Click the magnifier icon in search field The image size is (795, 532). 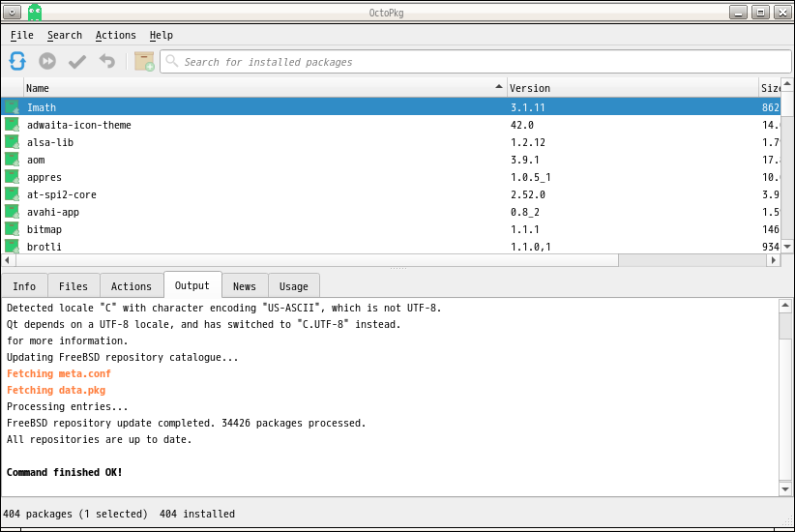click(x=172, y=61)
